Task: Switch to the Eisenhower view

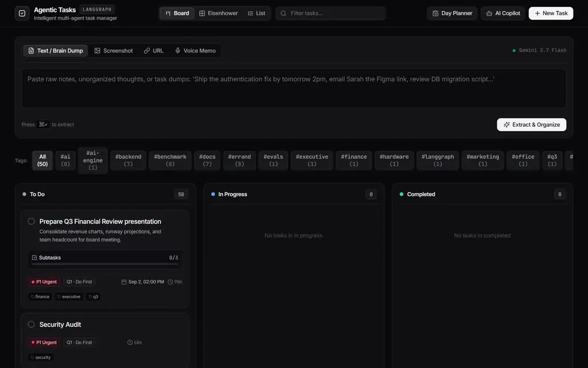Action: 218,14
